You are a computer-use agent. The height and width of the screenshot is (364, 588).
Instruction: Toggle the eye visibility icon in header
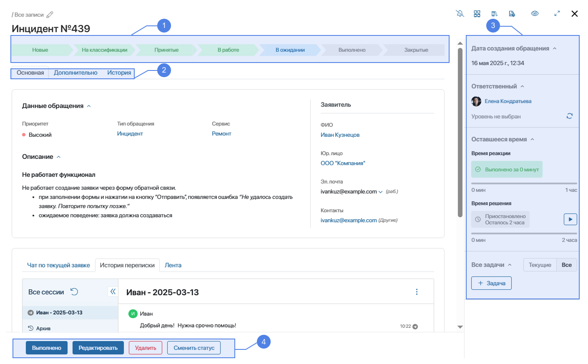pyautogui.click(x=535, y=14)
